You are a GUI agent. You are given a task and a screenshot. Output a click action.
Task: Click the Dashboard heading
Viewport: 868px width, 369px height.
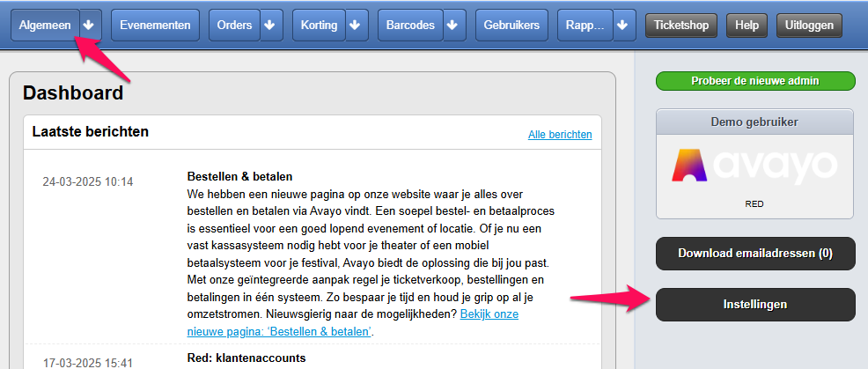click(x=73, y=93)
